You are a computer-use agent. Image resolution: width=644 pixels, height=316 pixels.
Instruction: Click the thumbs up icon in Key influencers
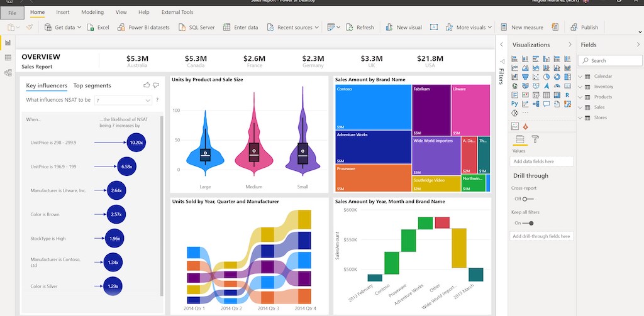[x=147, y=85]
